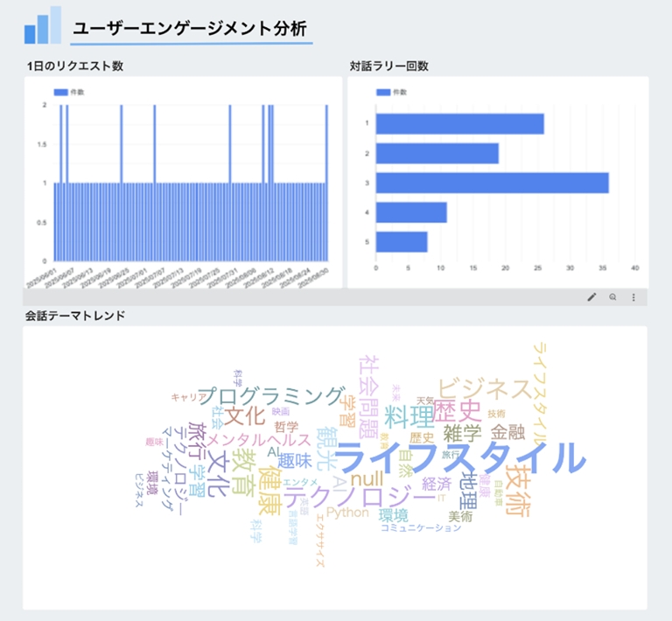Click 雑学 in the word cloud

(x=462, y=433)
